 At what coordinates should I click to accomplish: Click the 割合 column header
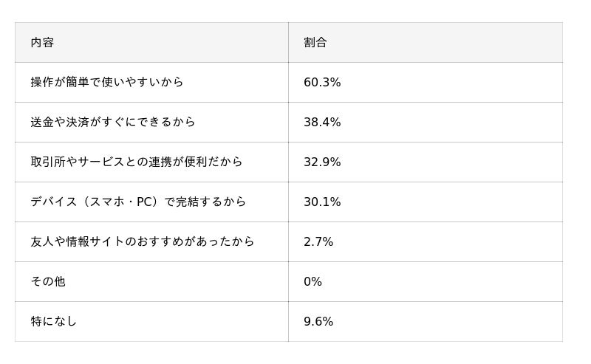click(x=315, y=43)
